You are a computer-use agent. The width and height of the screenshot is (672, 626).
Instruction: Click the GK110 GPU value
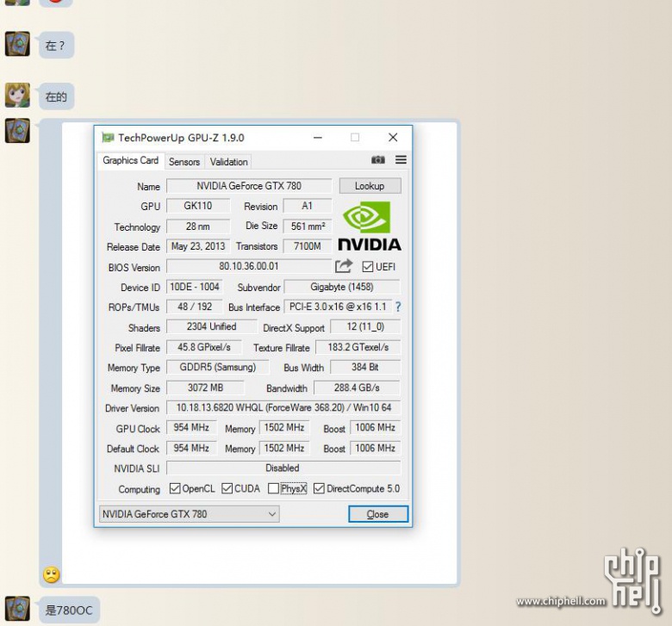(x=198, y=206)
